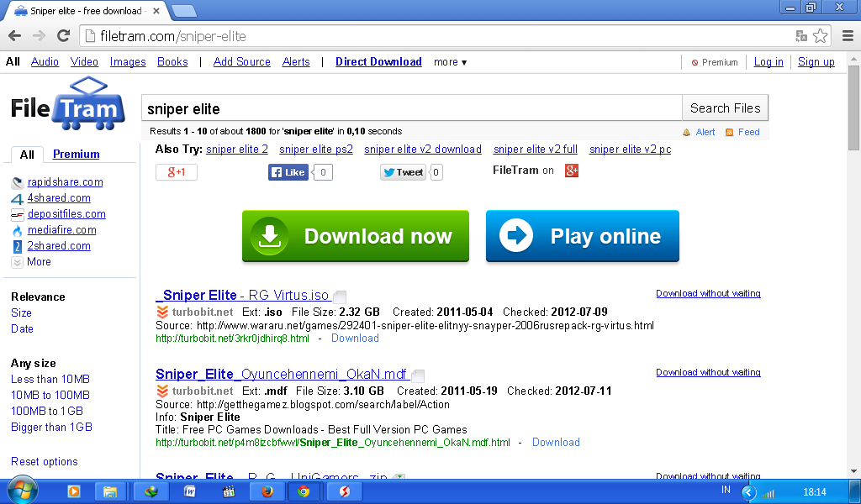Open Windows Media Player taskbar icon
This screenshot has height=504, width=861.
[x=74, y=491]
